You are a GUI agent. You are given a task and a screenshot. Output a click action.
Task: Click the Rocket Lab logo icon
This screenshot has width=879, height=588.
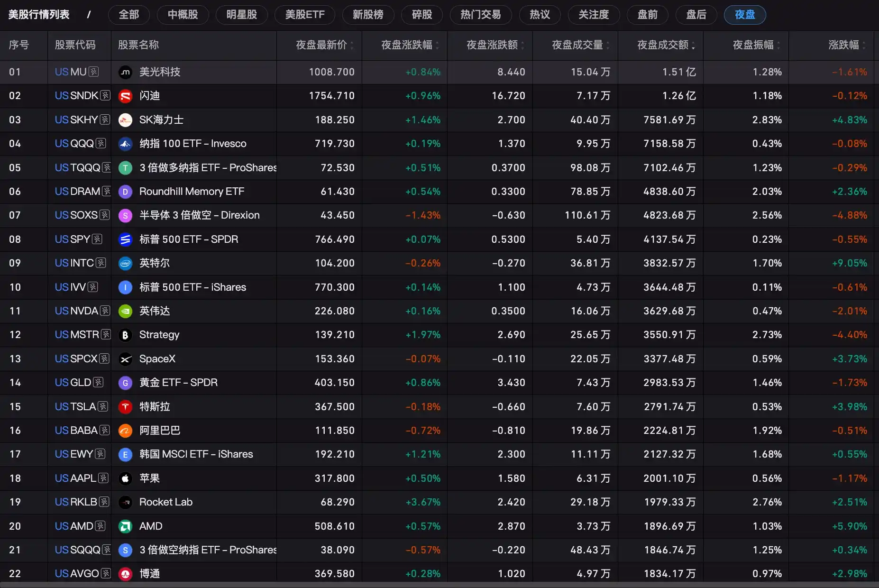[x=125, y=502]
